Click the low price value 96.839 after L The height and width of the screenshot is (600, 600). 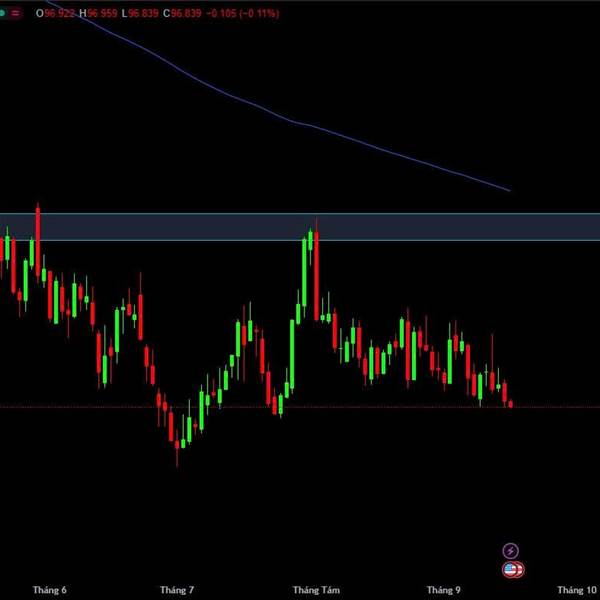pos(143,13)
